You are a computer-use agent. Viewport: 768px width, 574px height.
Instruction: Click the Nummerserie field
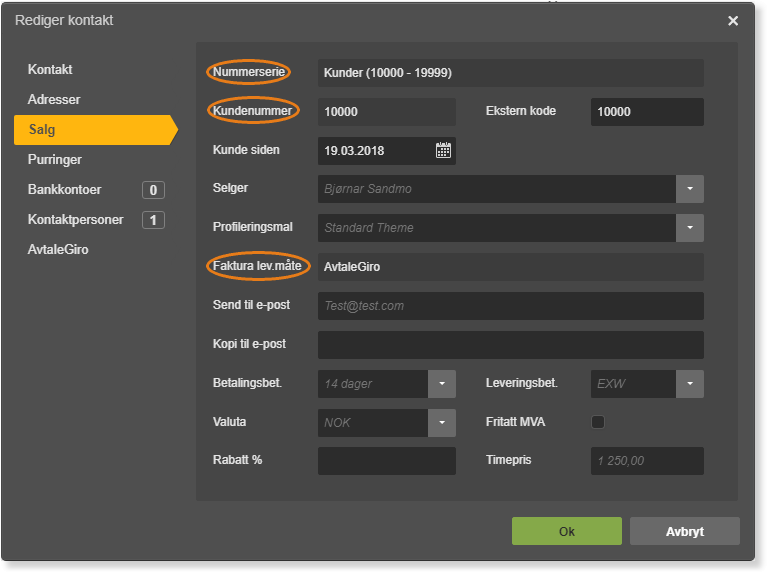tap(511, 73)
